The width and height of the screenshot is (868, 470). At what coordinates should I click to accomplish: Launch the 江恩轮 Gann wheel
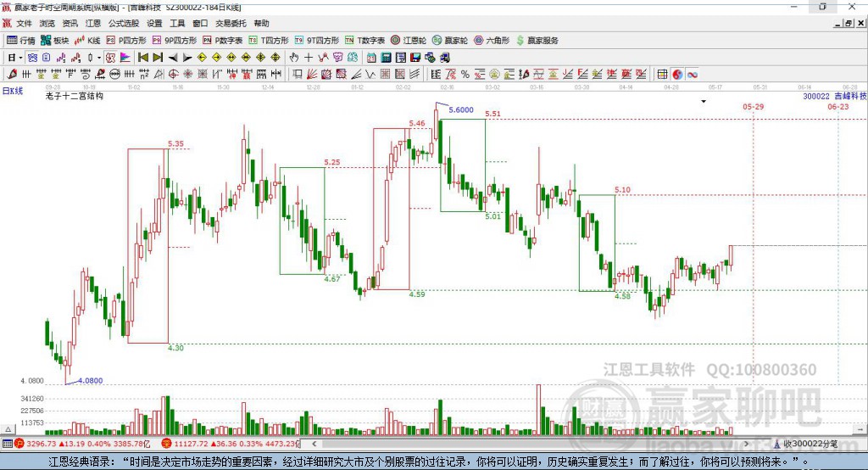(409, 41)
